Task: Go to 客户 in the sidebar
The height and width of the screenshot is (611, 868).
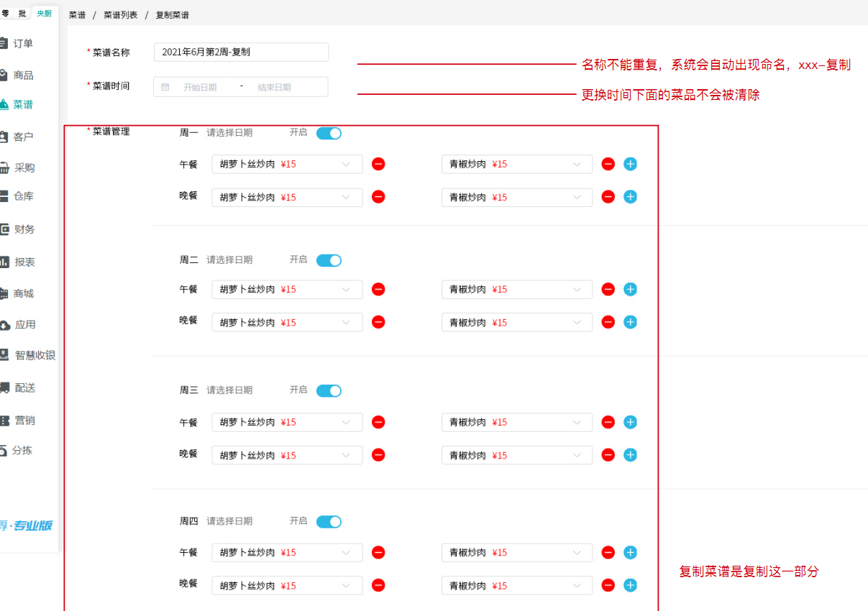Action: (x=23, y=137)
